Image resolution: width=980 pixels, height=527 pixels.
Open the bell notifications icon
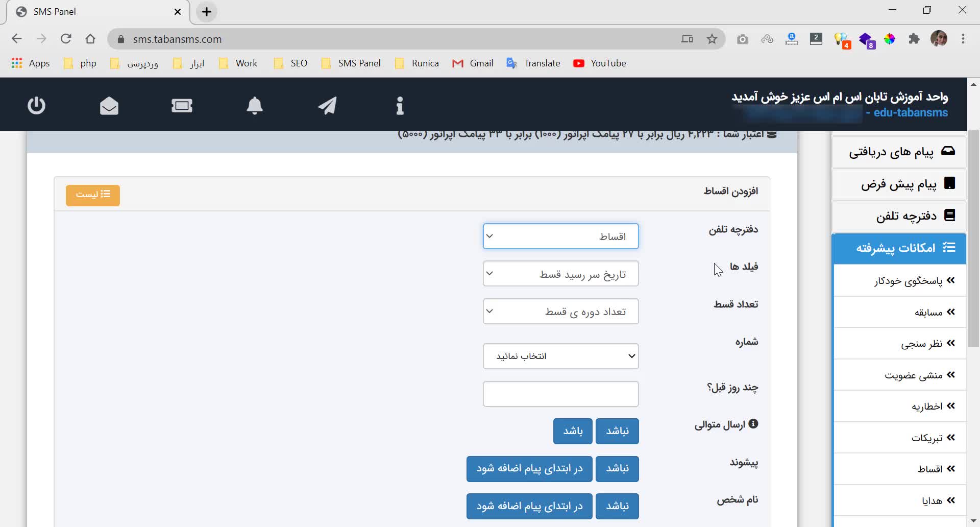coord(254,106)
